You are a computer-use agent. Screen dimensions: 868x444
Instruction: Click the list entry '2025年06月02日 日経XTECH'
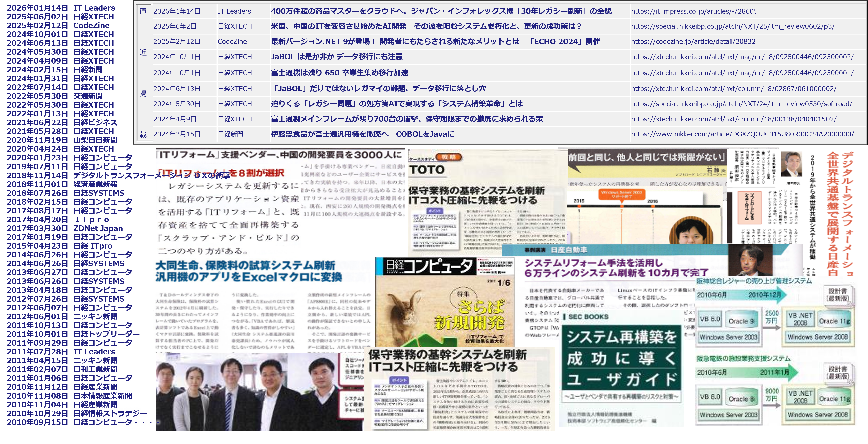click(60, 16)
